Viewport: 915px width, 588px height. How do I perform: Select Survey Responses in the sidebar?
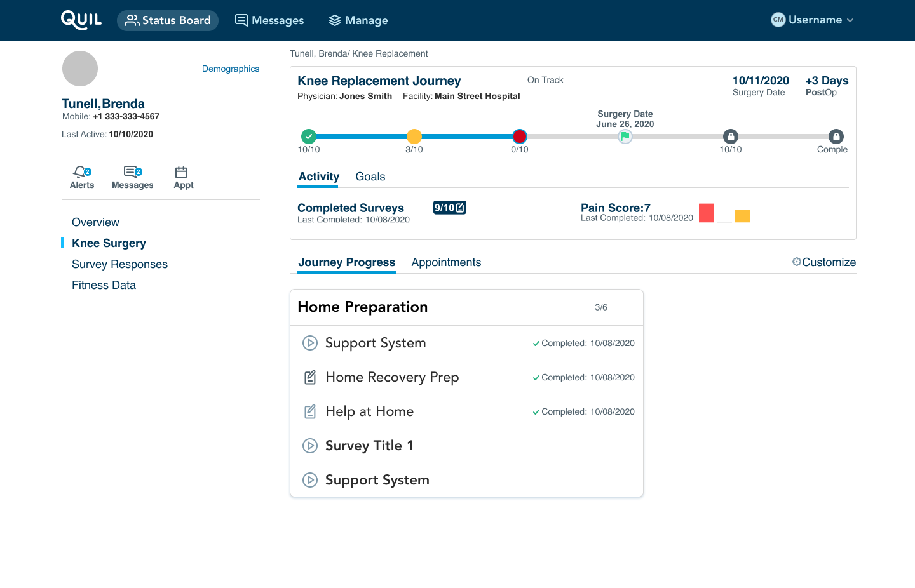click(119, 264)
